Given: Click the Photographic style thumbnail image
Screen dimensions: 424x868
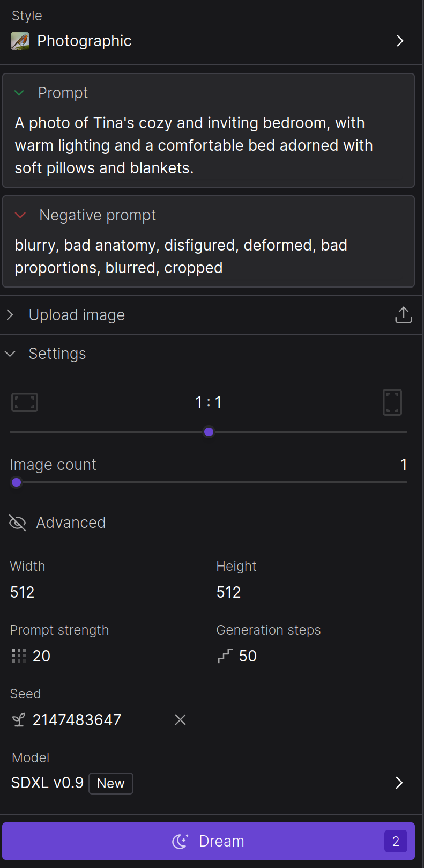Looking at the screenshot, I should coord(20,41).
